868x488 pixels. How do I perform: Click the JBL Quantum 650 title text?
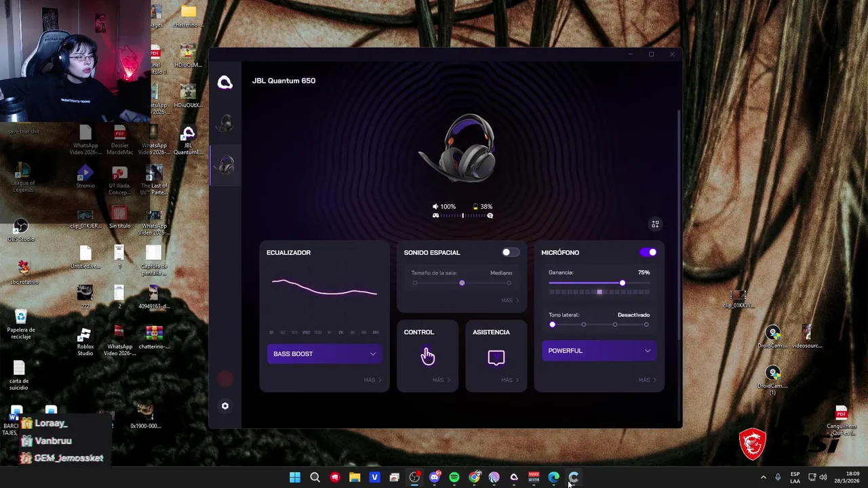[283, 81]
